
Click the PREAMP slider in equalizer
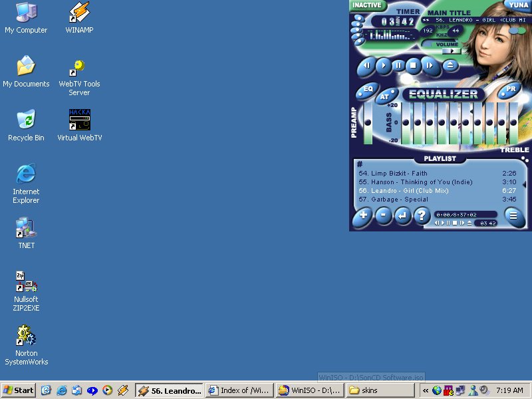[x=368, y=123]
